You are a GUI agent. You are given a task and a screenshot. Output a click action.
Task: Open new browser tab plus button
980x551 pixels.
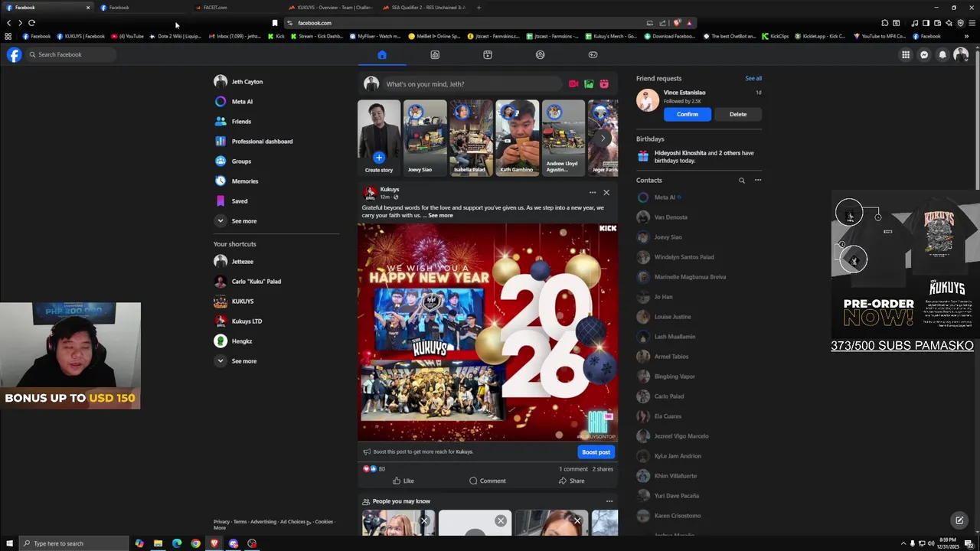tap(479, 8)
